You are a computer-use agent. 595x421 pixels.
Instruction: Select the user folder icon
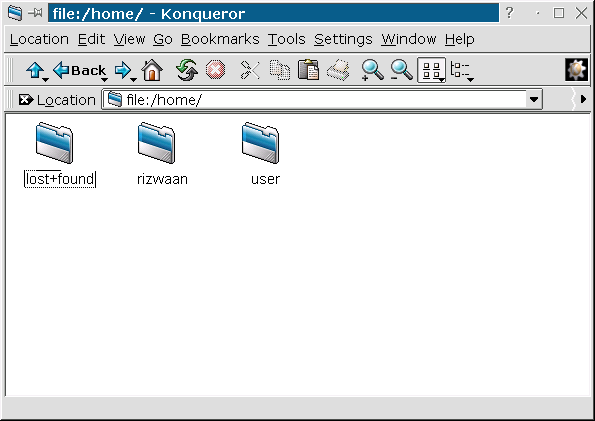260,143
